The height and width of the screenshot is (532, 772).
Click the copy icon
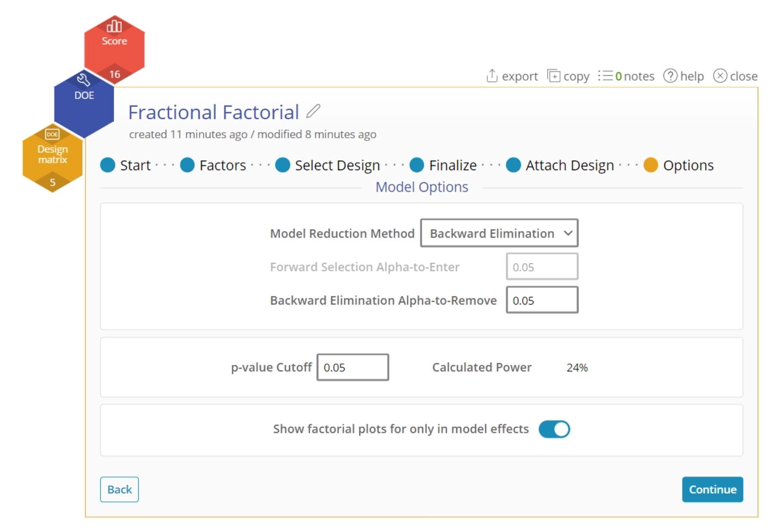point(554,76)
